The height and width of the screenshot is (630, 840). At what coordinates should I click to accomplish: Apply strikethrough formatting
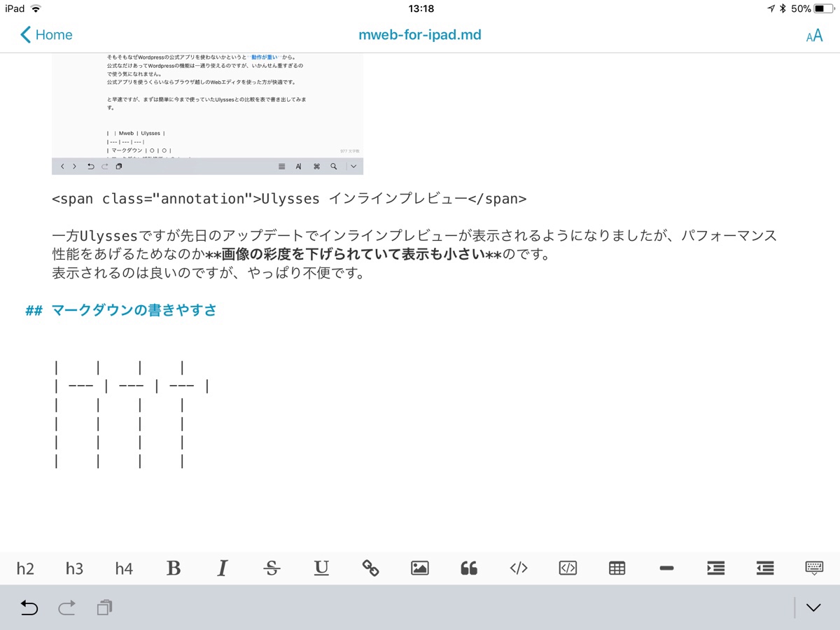[x=272, y=568]
